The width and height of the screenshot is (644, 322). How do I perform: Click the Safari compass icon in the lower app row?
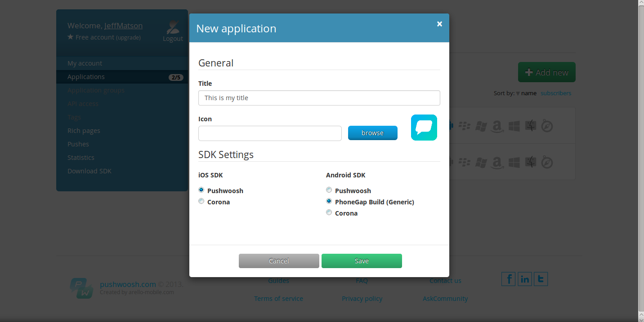pos(547,163)
